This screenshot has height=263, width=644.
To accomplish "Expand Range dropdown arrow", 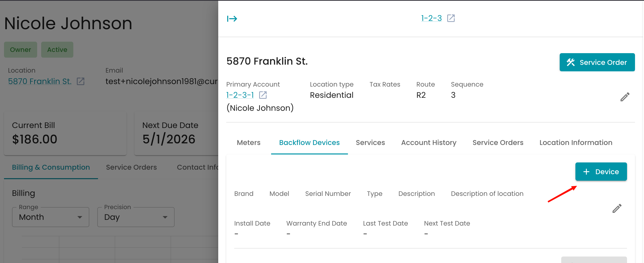I will click(x=80, y=217).
